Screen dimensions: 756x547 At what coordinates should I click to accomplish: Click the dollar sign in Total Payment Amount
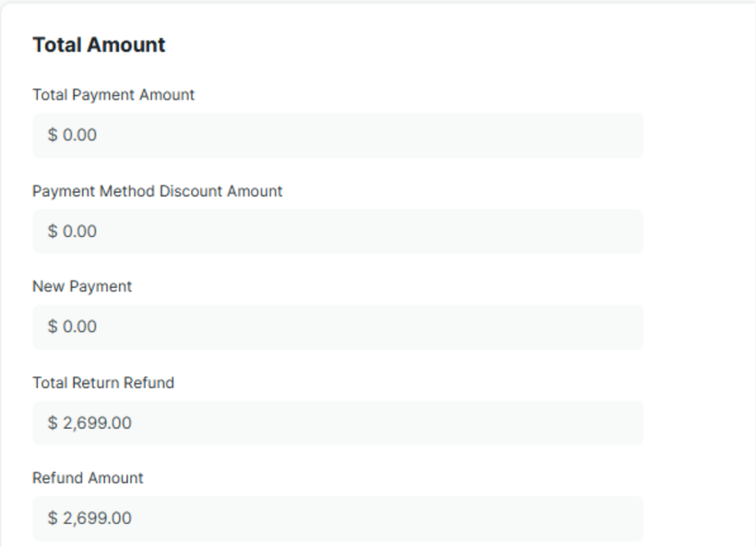[x=53, y=136]
